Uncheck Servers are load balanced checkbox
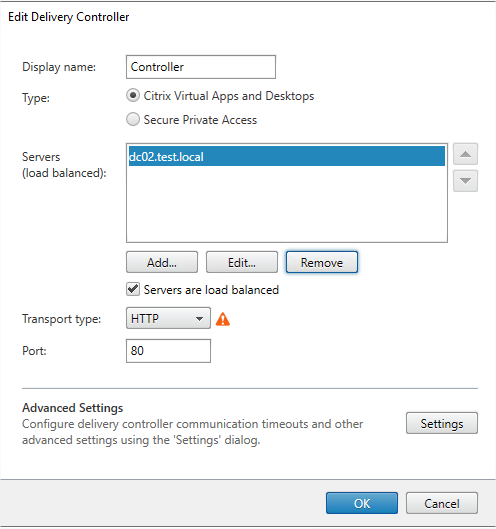 click(133, 289)
